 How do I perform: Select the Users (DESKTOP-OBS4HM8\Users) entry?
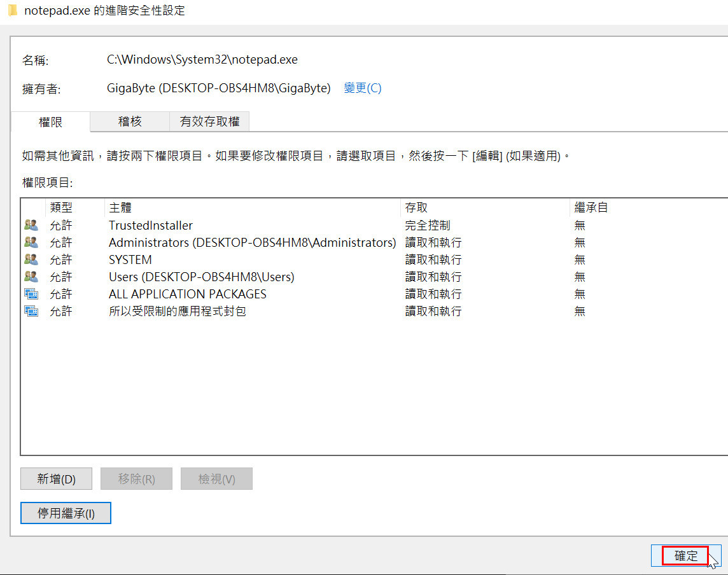(x=201, y=277)
